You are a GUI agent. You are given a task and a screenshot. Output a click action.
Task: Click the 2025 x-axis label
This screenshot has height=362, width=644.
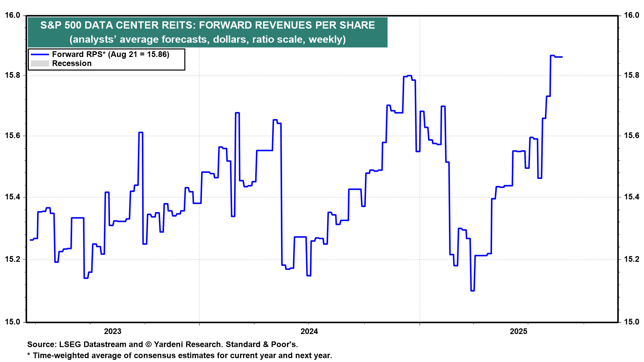click(x=518, y=331)
